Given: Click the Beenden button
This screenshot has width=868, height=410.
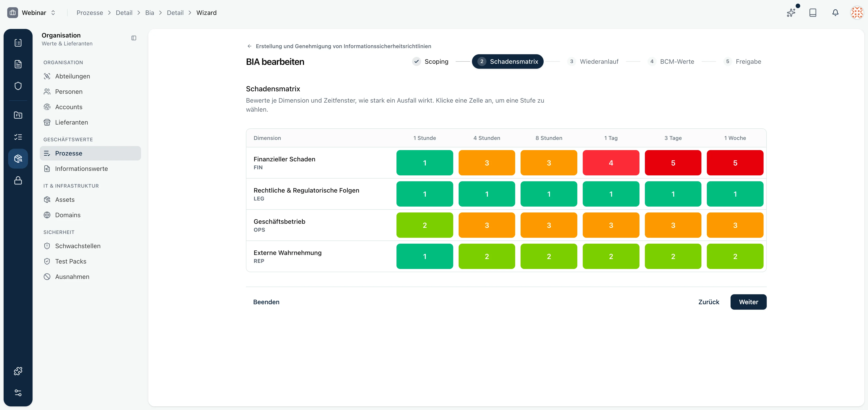Looking at the screenshot, I should [266, 302].
